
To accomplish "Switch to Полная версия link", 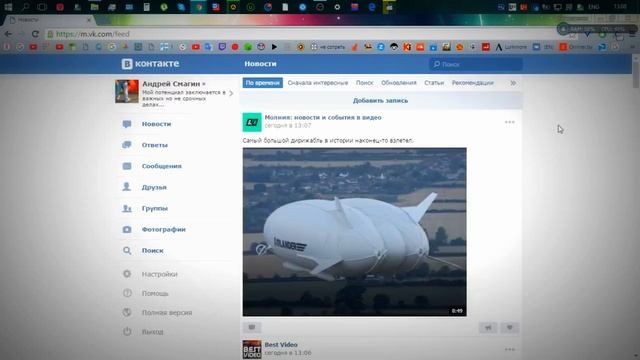I will pyautogui.click(x=167, y=312).
